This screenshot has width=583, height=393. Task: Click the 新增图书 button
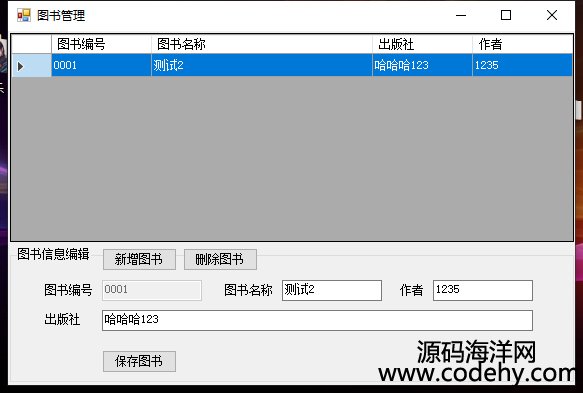(x=139, y=259)
